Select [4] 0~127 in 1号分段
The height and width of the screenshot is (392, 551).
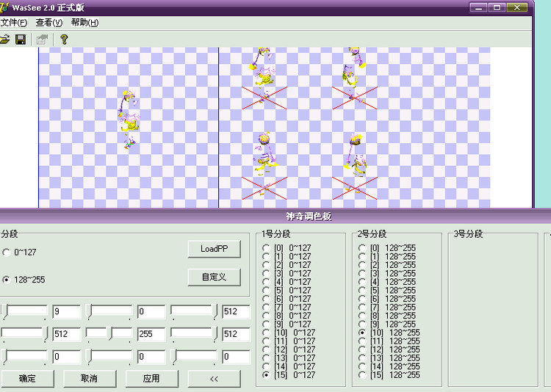pos(287,282)
